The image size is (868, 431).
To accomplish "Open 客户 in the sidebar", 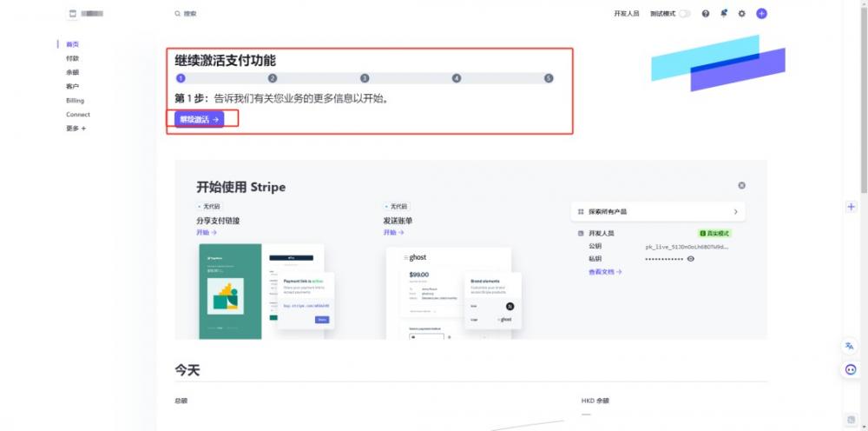I will (73, 86).
